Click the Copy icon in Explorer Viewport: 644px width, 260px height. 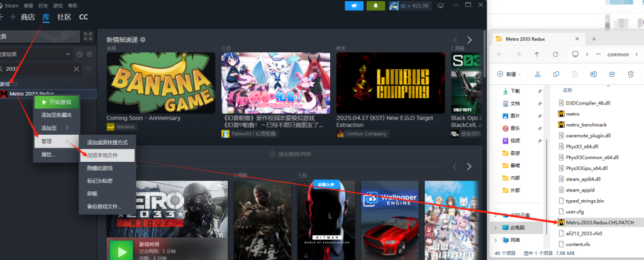tap(556, 74)
